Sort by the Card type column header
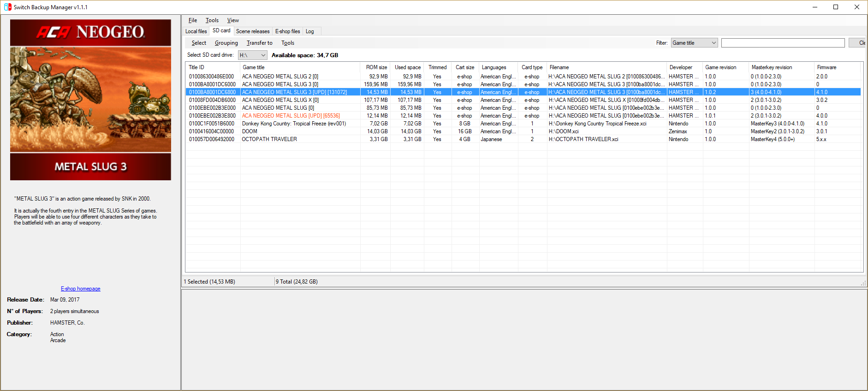 532,67
